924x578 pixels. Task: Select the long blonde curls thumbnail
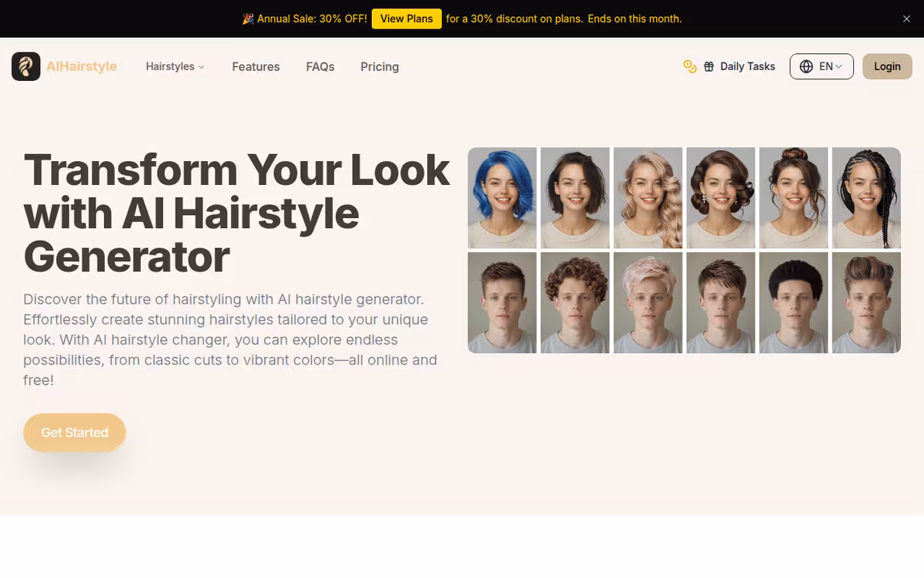tap(648, 198)
